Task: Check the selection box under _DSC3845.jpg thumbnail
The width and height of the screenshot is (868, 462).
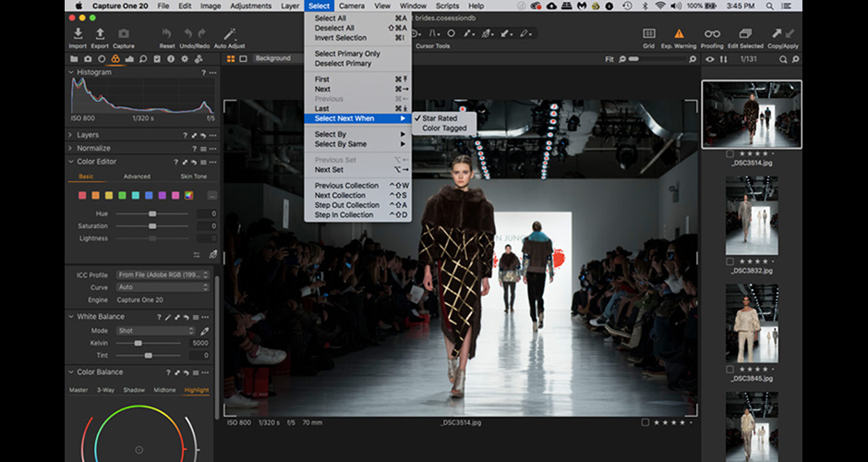Action: (x=729, y=369)
